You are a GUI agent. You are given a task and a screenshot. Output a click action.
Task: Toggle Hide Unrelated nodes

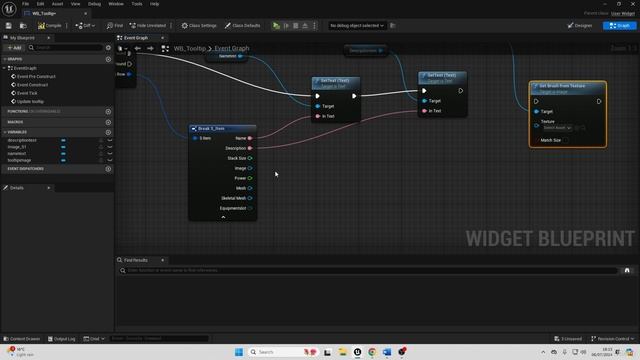tap(148, 26)
